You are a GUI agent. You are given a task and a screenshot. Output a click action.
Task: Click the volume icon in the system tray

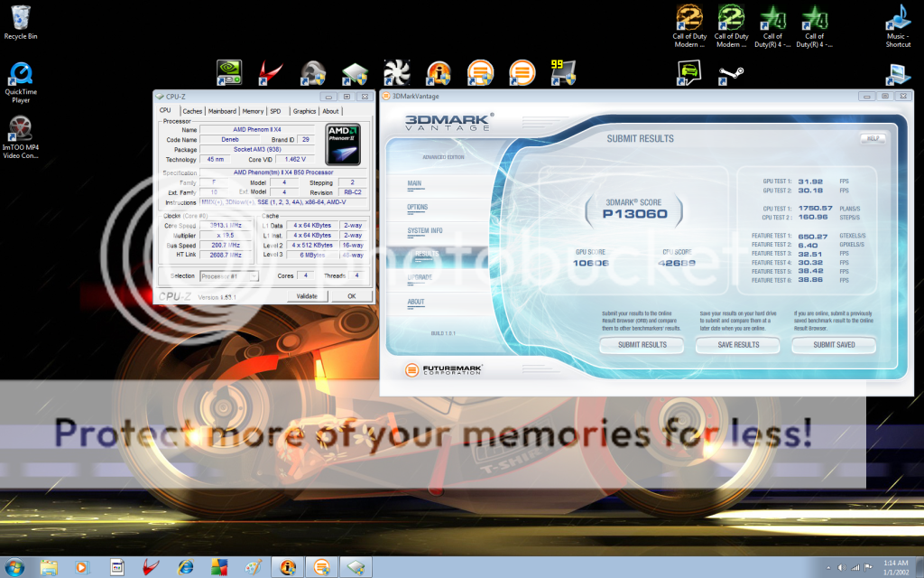click(842, 567)
